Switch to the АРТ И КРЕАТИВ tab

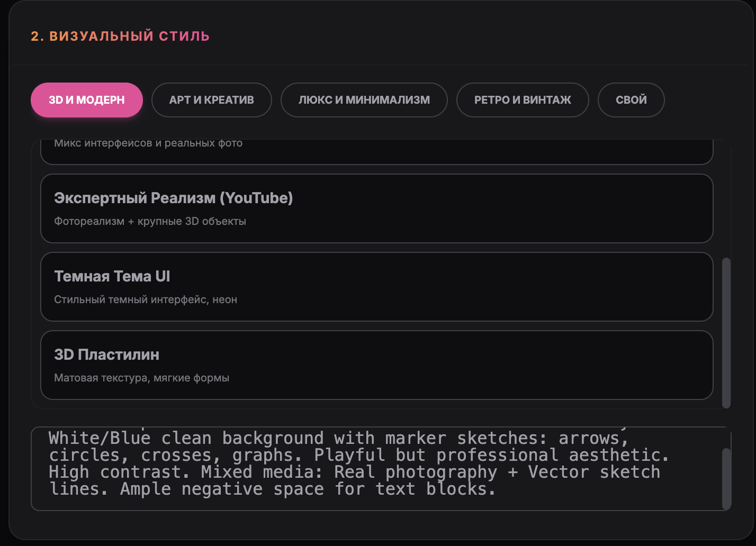point(212,100)
